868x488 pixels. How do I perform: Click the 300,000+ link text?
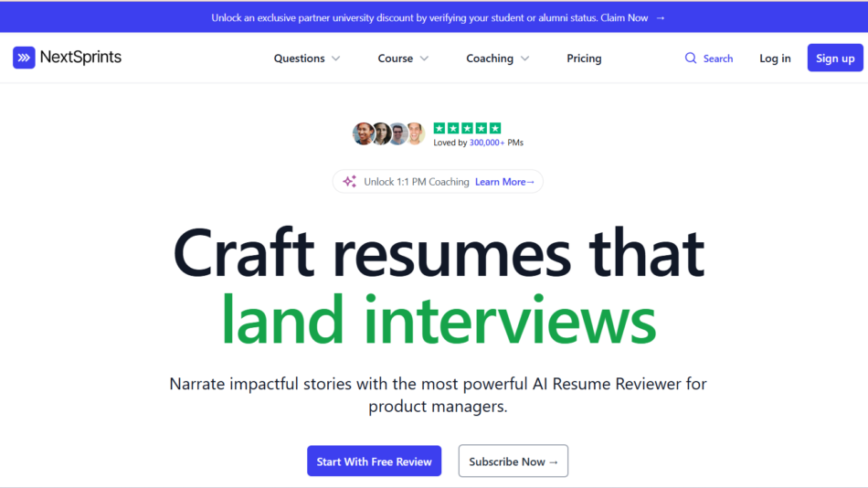(487, 143)
